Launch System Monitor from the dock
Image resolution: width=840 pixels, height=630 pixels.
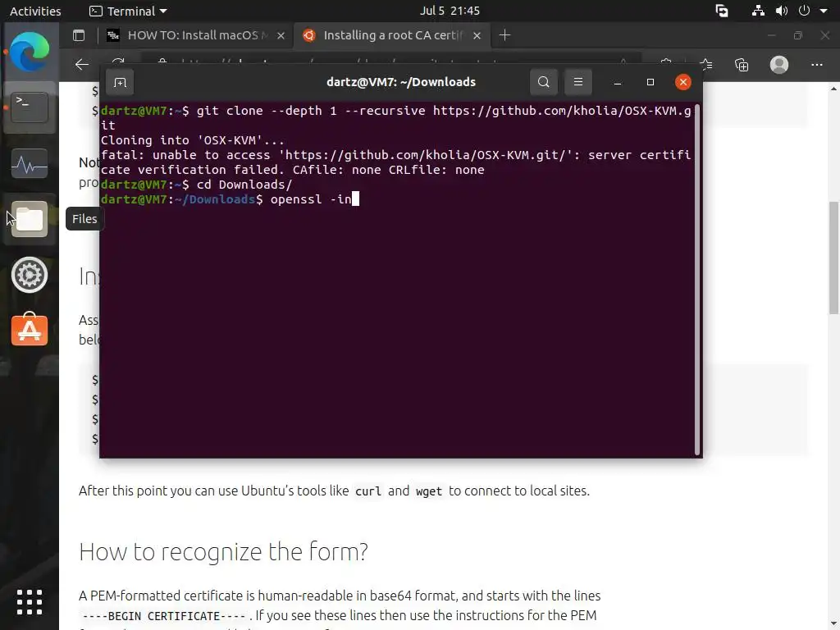click(x=30, y=163)
